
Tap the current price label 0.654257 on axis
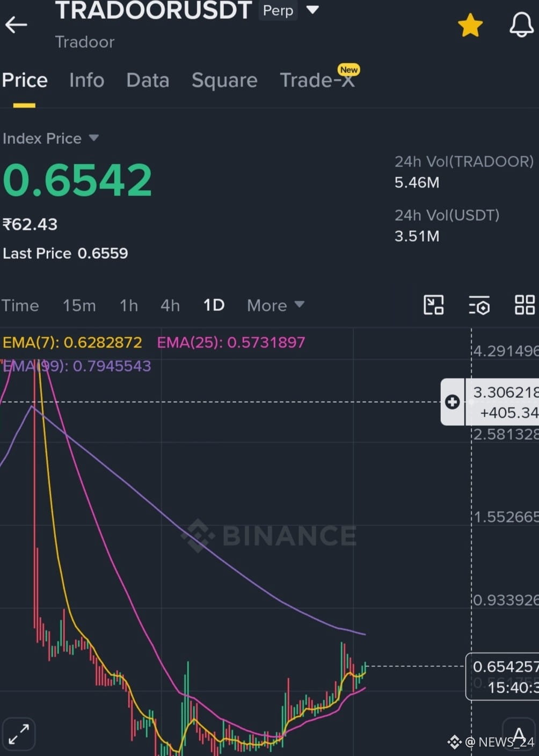point(505,667)
